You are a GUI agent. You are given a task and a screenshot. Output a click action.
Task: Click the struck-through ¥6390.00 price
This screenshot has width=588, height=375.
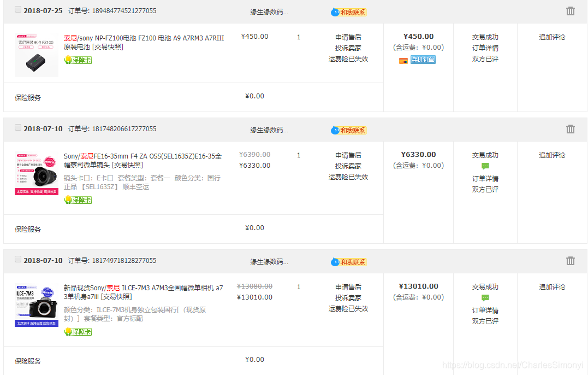tap(254, 154)
